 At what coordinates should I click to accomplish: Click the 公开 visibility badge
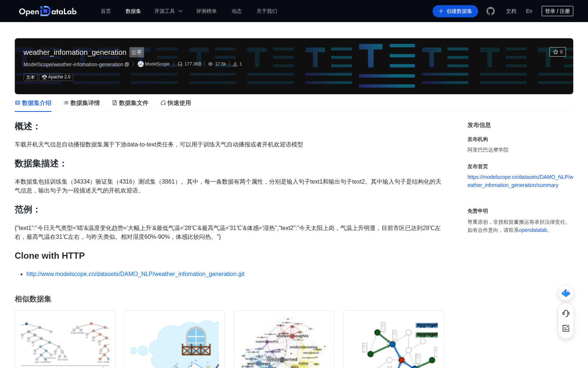137,52
